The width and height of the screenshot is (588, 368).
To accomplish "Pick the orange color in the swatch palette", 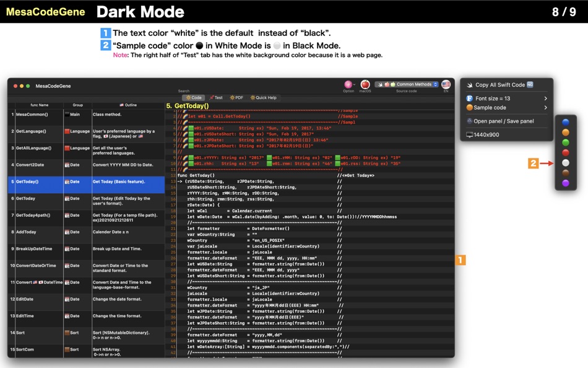I will coord(566,132).
